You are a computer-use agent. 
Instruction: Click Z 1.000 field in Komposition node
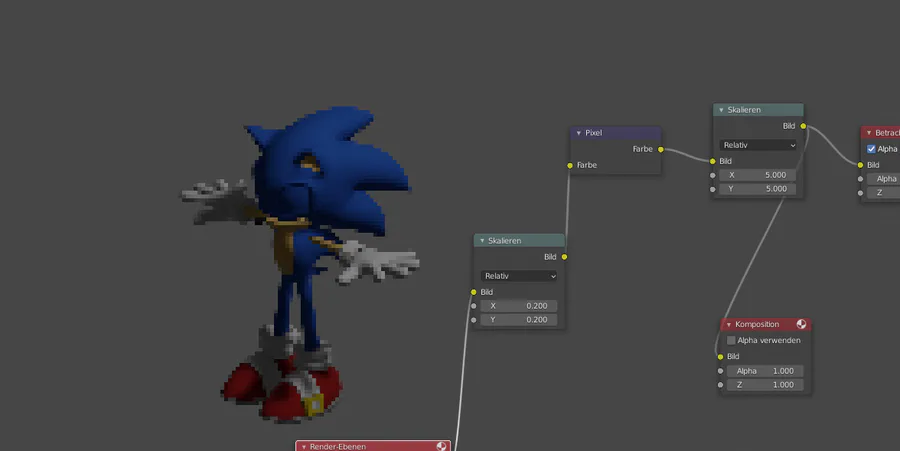765,385
